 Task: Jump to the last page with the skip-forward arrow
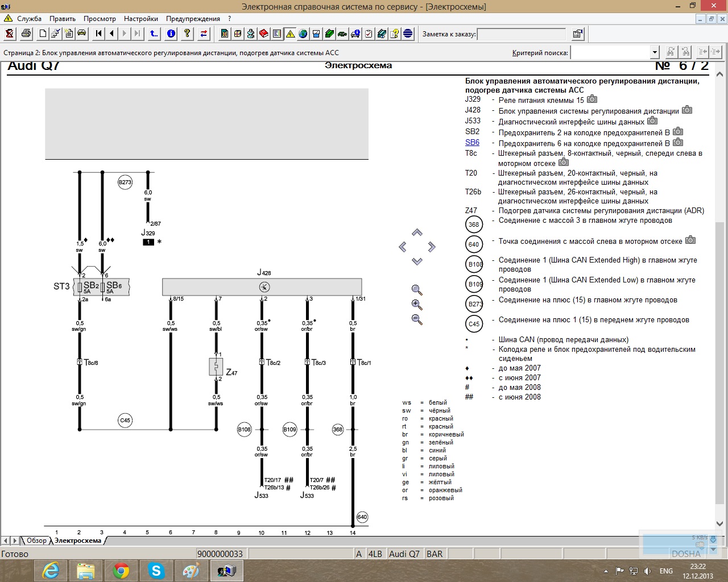click(138, 34)
